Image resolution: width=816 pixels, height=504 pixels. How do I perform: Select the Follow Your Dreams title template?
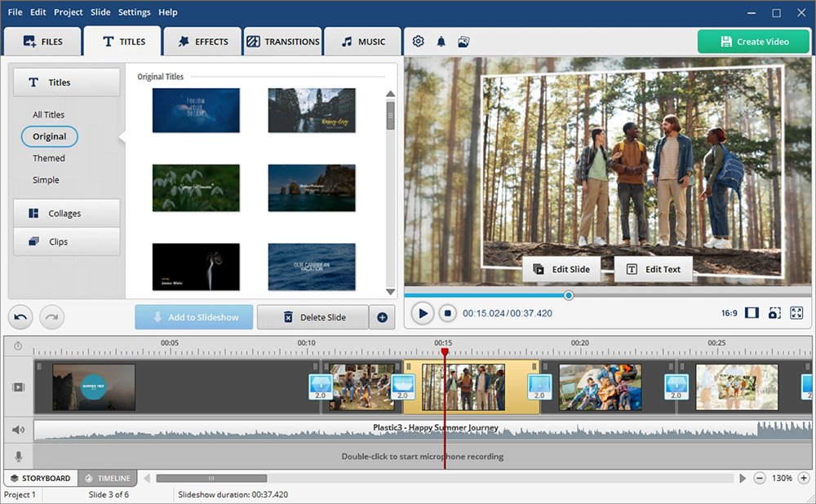click(x=196, y=110)
